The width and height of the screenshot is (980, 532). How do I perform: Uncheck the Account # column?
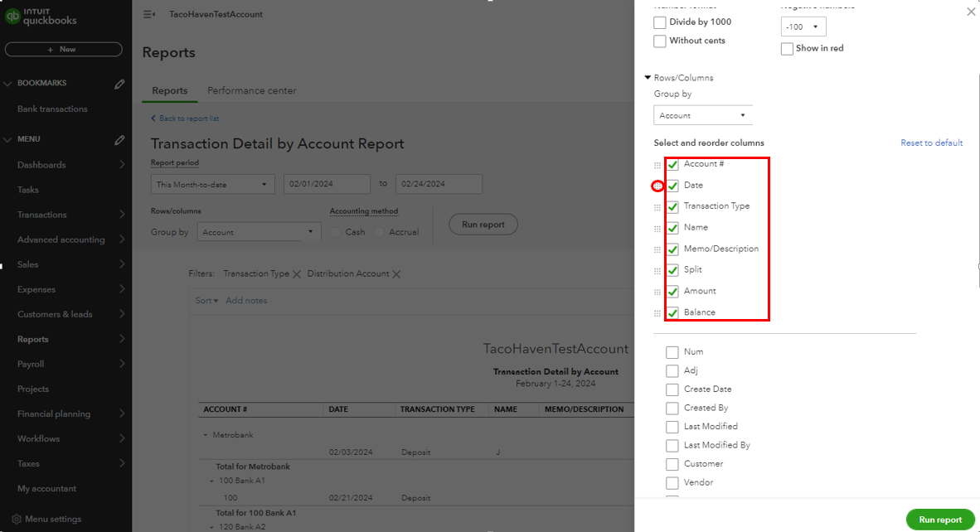point(672,164)
